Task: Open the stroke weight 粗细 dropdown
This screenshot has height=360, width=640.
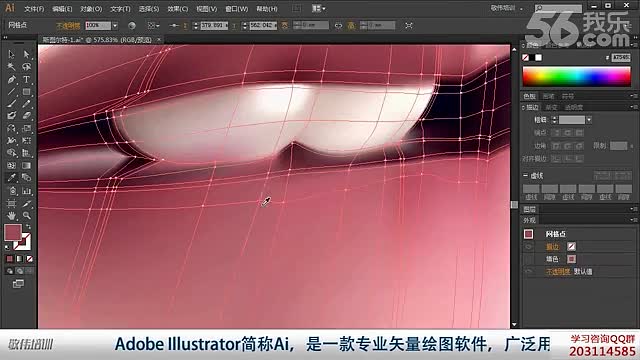Action: point(589,120)
